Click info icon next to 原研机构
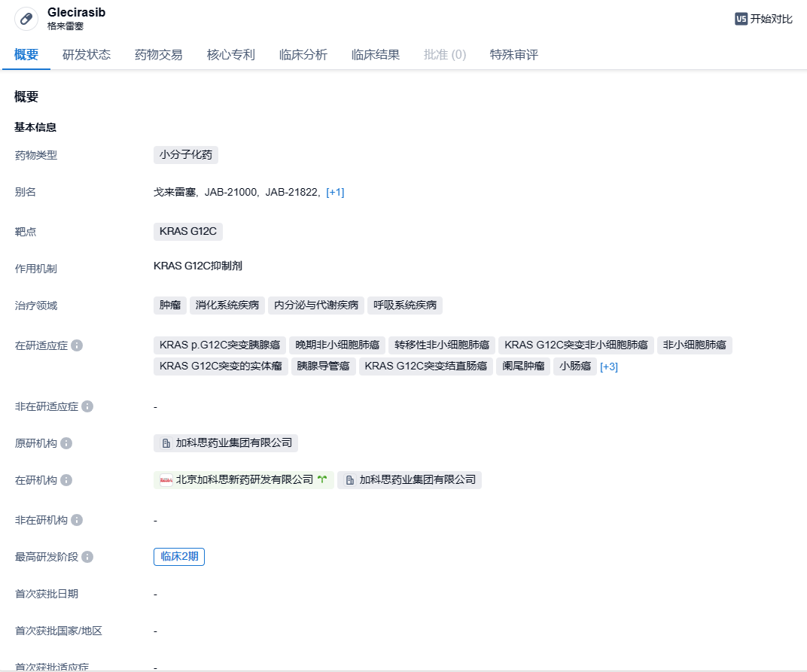807x672 pixels. (x=66, y=443)
